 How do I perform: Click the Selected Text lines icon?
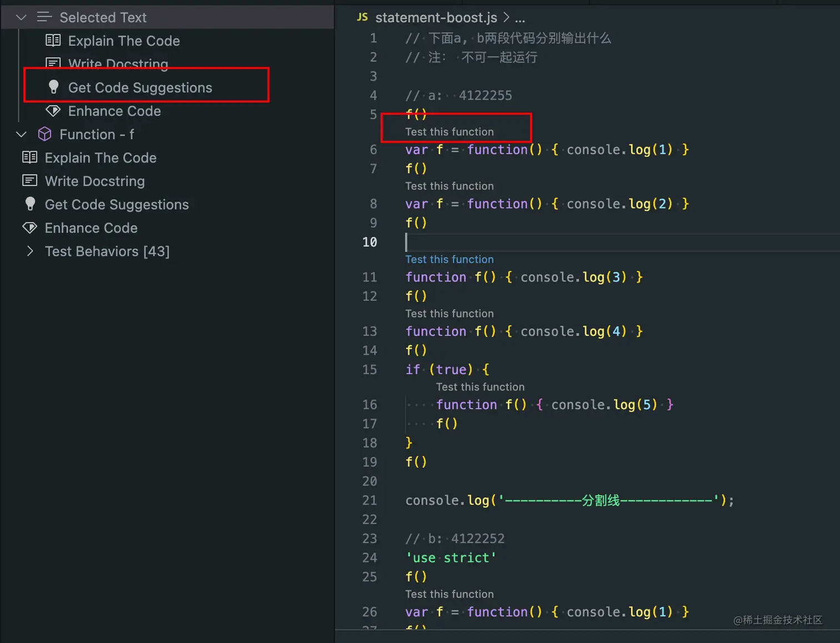coord(44,17)
